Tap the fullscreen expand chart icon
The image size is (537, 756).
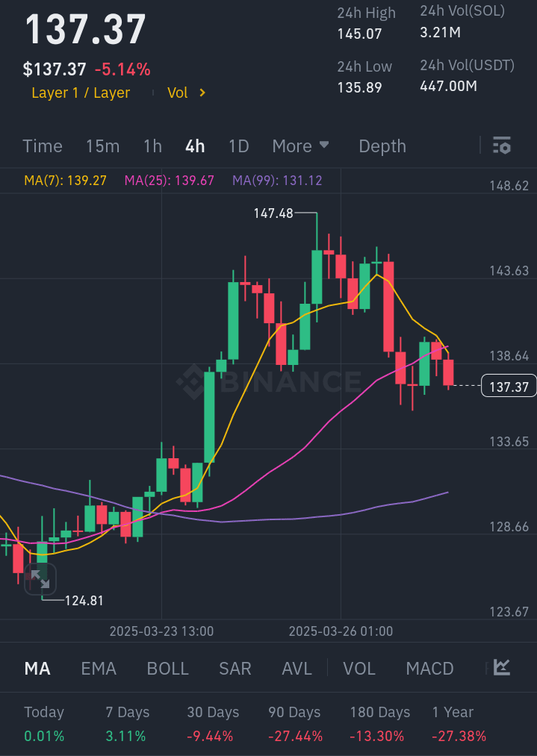[x=39, y=578]
